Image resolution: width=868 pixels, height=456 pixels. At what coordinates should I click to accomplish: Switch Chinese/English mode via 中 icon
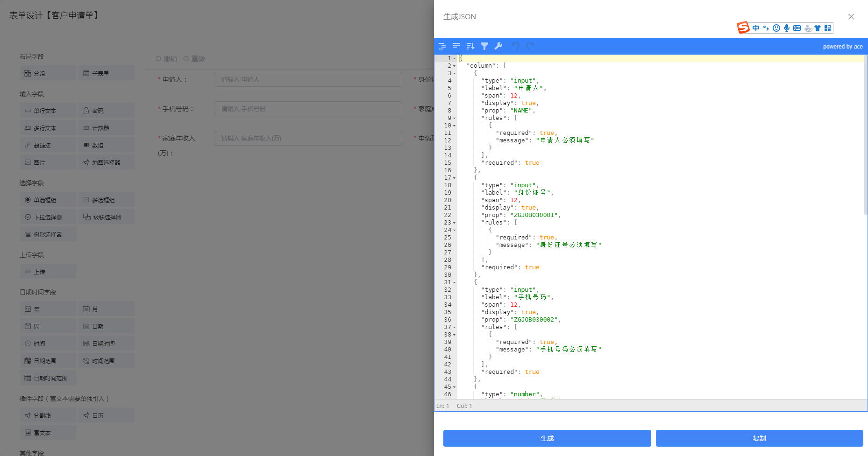(756, 28)
